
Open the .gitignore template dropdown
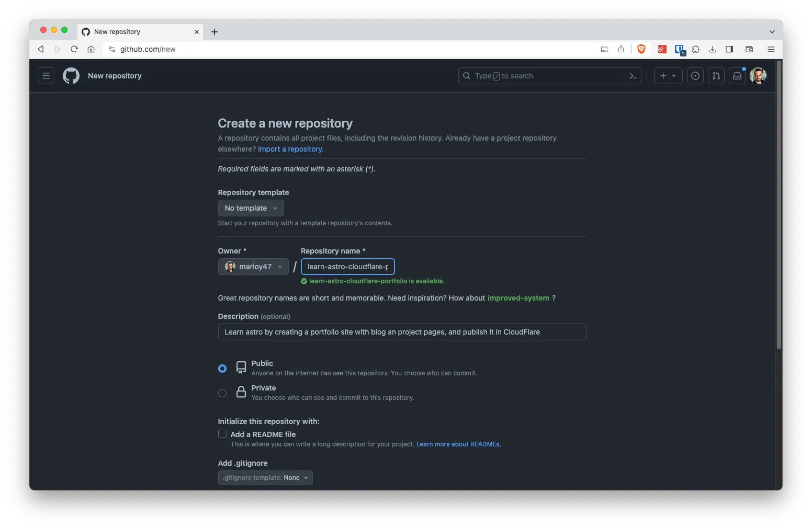(265, 478)
